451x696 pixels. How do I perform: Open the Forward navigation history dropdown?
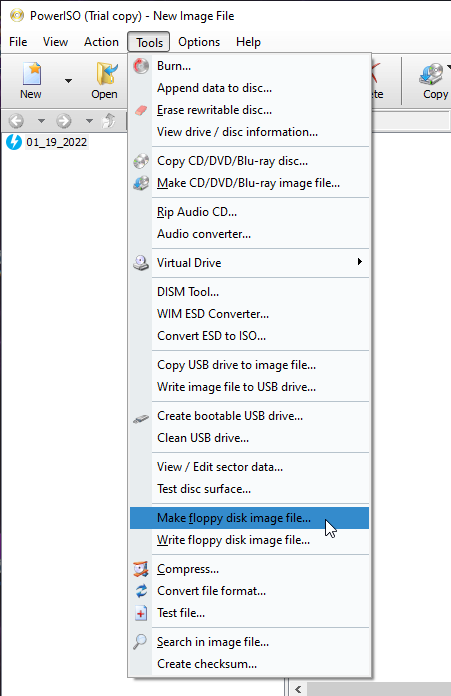(89, 121)
